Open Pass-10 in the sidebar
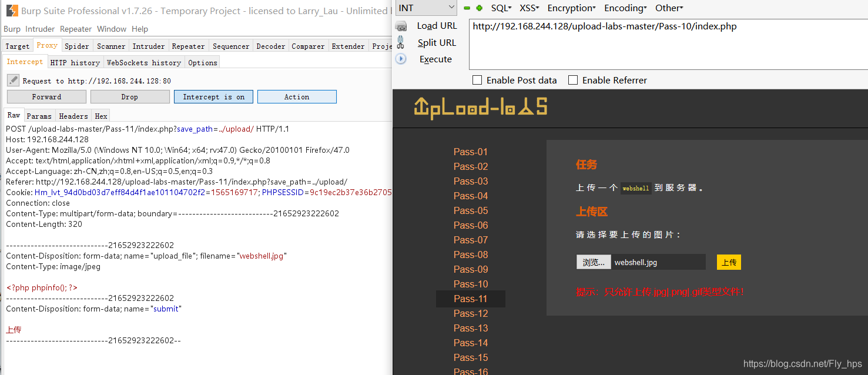This screenshot has height=375, width=868. (x=471, y=284)
